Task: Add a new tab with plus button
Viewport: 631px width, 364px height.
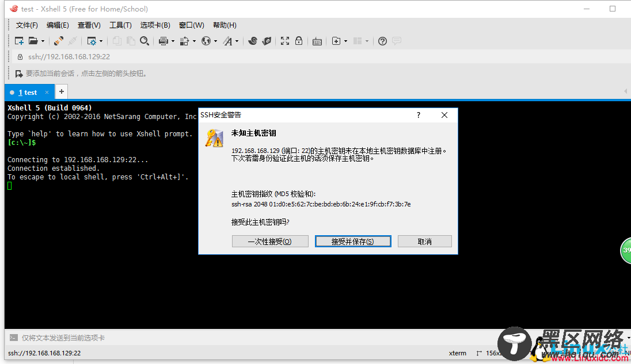Action: (x=62, y=91)
